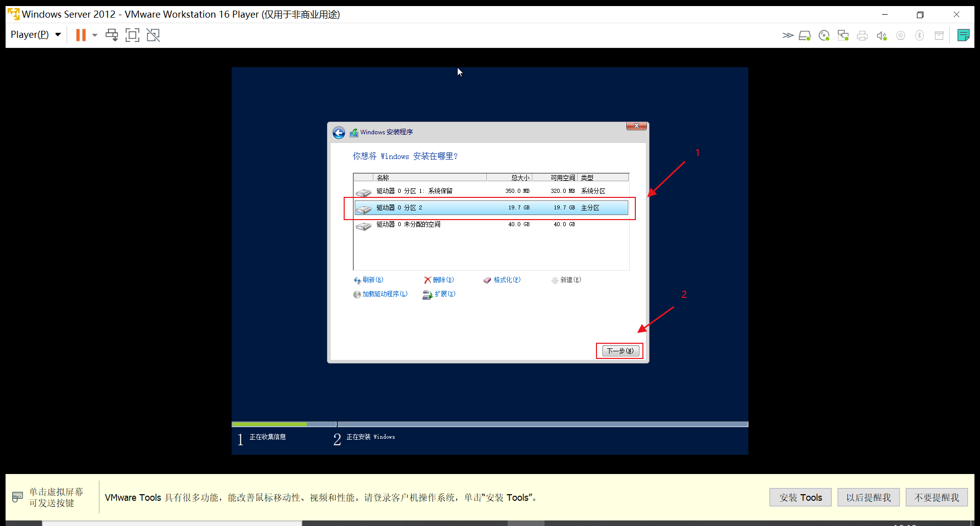
Task: Select 驱动器 0 未分配的空间 row
Action: pos(454,225)
